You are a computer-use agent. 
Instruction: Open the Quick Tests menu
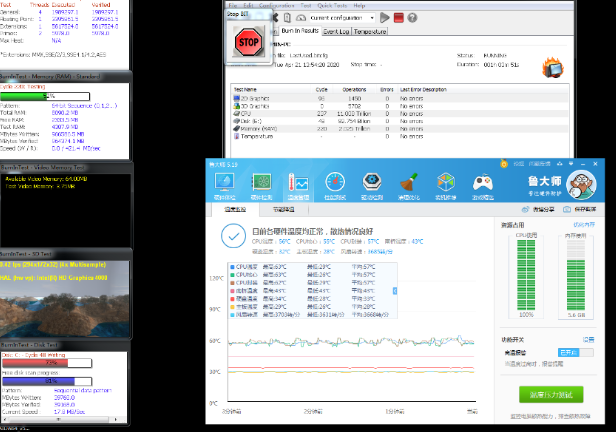332,5
